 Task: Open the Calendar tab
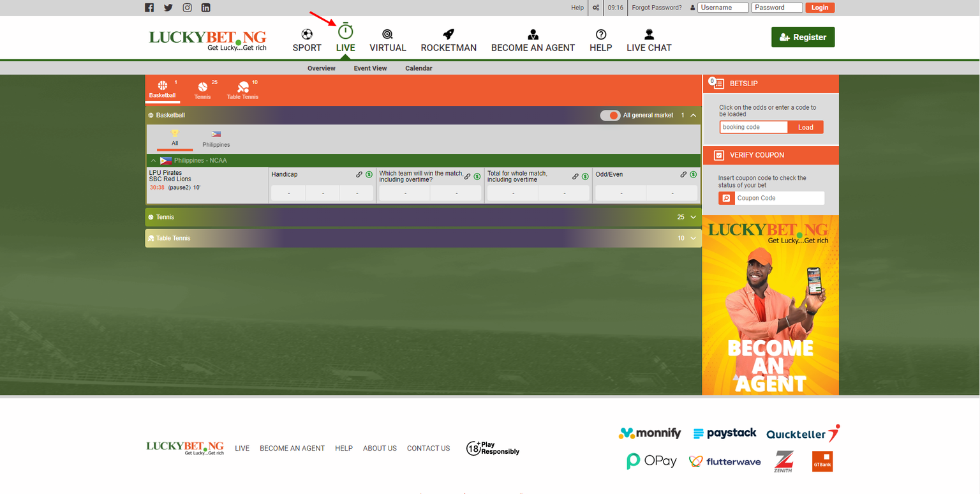tap(419, 68)
